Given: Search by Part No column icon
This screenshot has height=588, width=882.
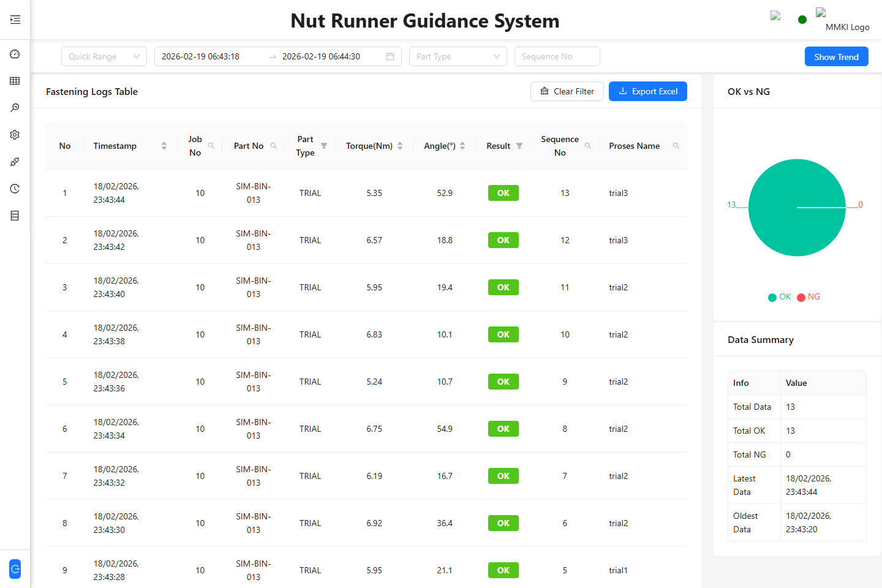Looking at the screenshot, I should [274, 146].
